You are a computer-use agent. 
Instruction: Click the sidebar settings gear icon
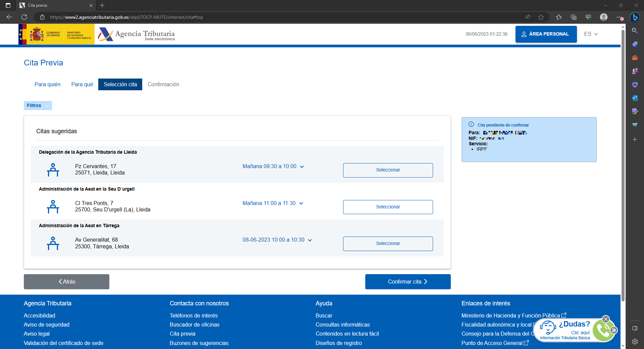[635, 342]
